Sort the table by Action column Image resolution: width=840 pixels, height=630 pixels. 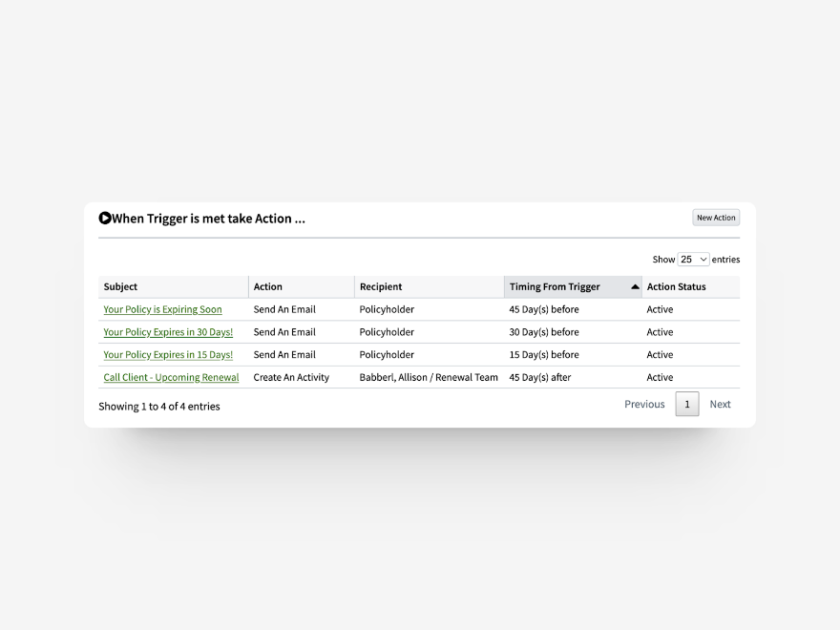(267, 286)
